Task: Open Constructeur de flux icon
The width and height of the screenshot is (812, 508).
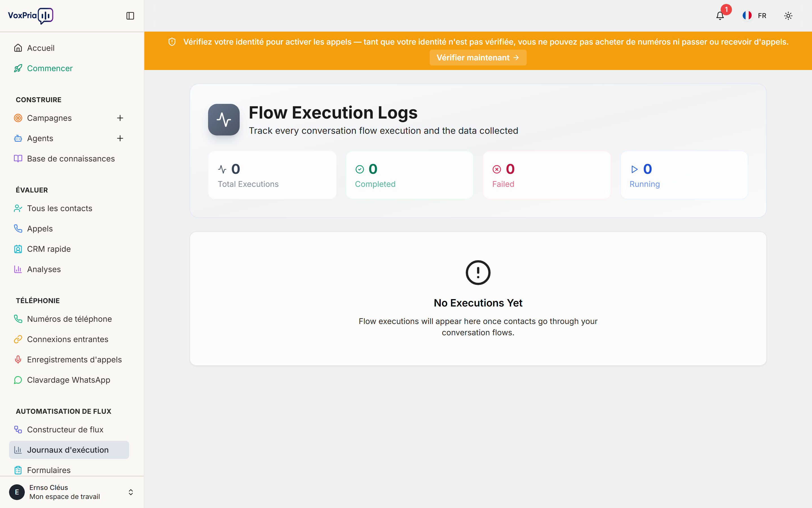Action: point(18,430)
